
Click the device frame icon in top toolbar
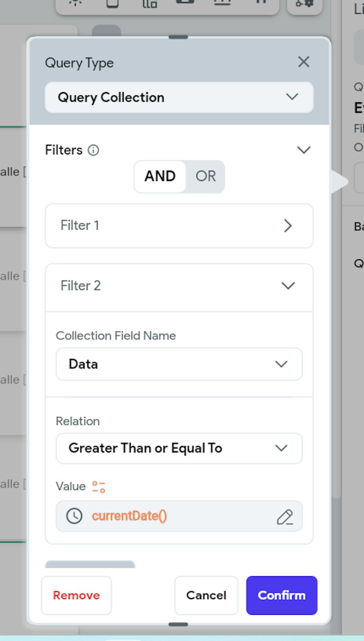(x=112, y=3)
